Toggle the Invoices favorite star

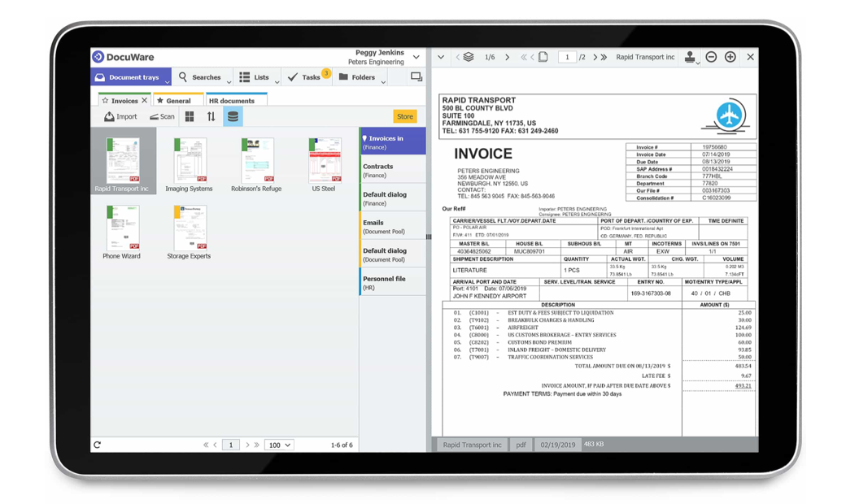(107, 99)
